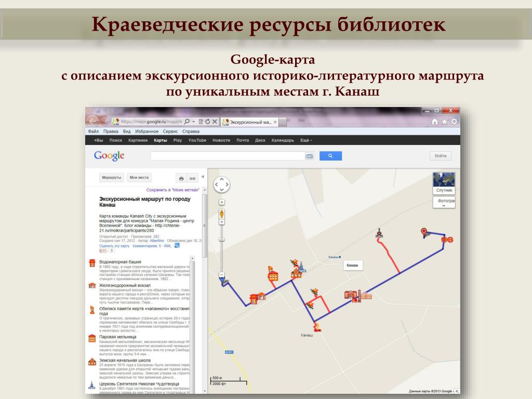The height and width of the screenshot is (399, 532).
Task: Select the Экскурсионный ма... browser tab
Action: [x=249, y=122]
